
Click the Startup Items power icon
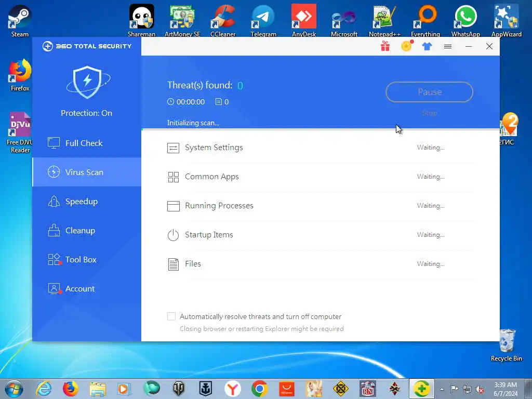173,235
